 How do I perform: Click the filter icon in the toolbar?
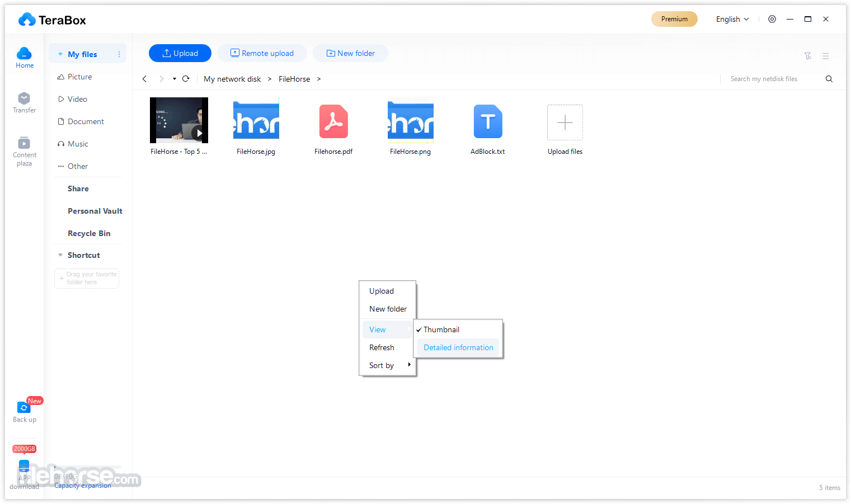click(x=808, y=56)
